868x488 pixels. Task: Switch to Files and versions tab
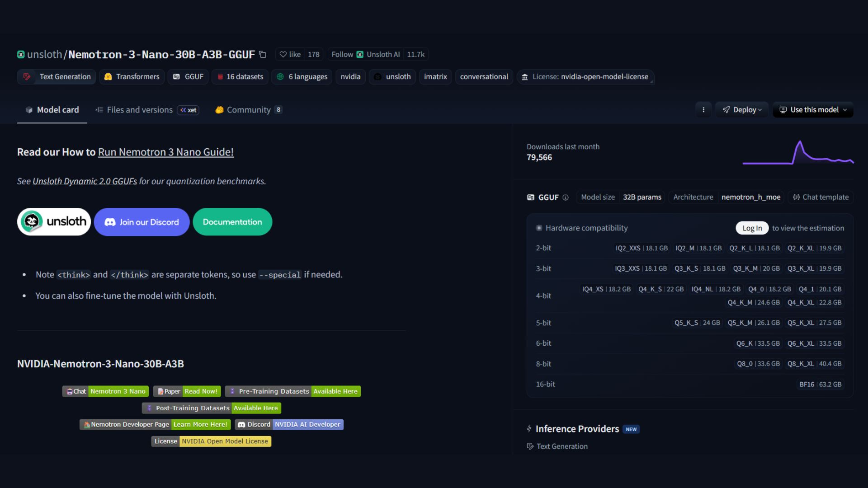pos(139,110)
